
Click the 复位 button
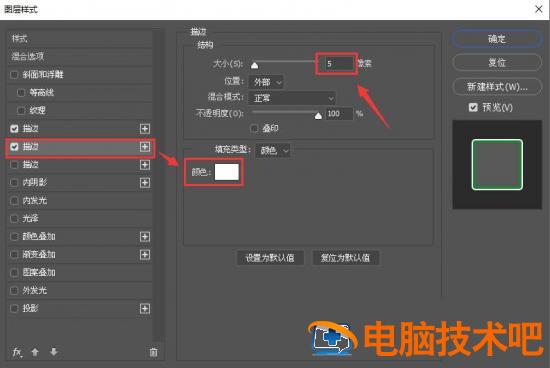(x=497, y=63)
